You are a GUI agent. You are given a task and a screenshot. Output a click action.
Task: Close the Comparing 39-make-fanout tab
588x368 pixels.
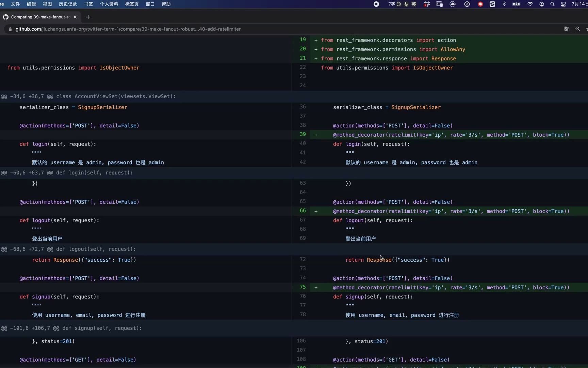click(75, 17)
